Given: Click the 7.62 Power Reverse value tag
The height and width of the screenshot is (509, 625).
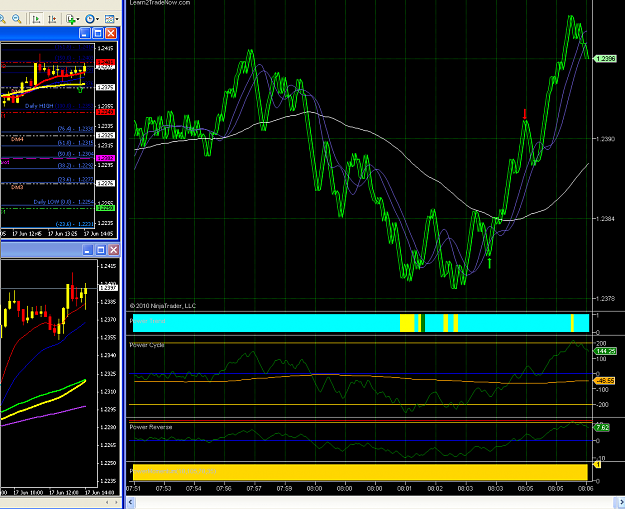Looking at the screenshot, I should [x=602, y=428].
